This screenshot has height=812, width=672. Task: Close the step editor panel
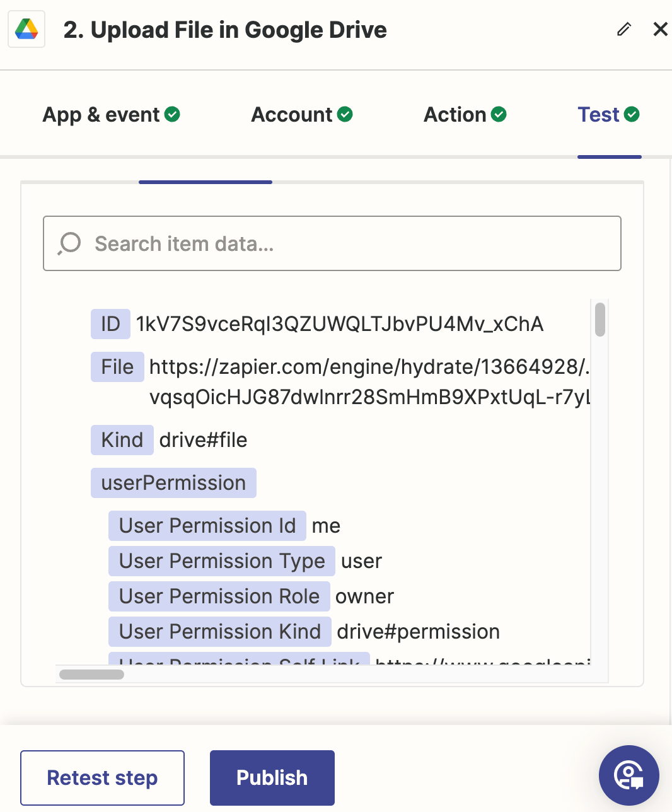(x=660, y=29)
